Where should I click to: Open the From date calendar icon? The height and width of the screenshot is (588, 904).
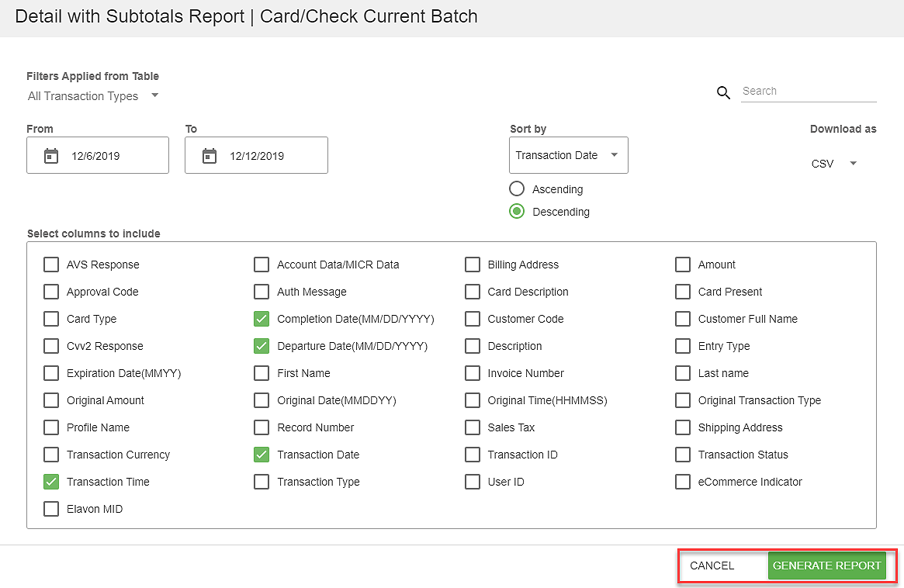pyautogui.click(x=51, y=156)
